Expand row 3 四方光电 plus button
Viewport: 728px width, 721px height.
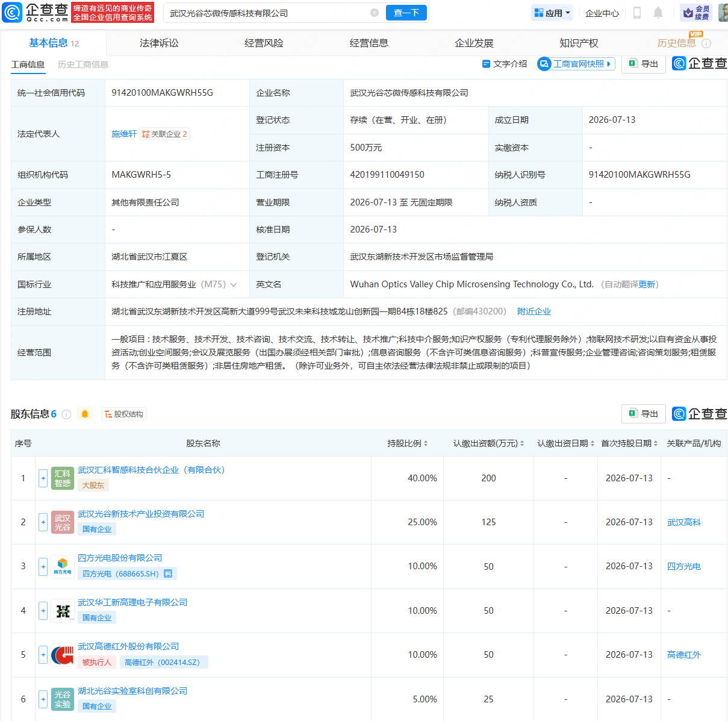coord(43,566)
